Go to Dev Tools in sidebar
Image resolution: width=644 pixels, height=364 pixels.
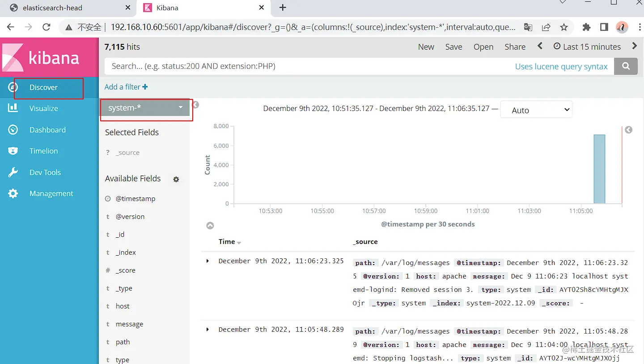pos(45,172)
